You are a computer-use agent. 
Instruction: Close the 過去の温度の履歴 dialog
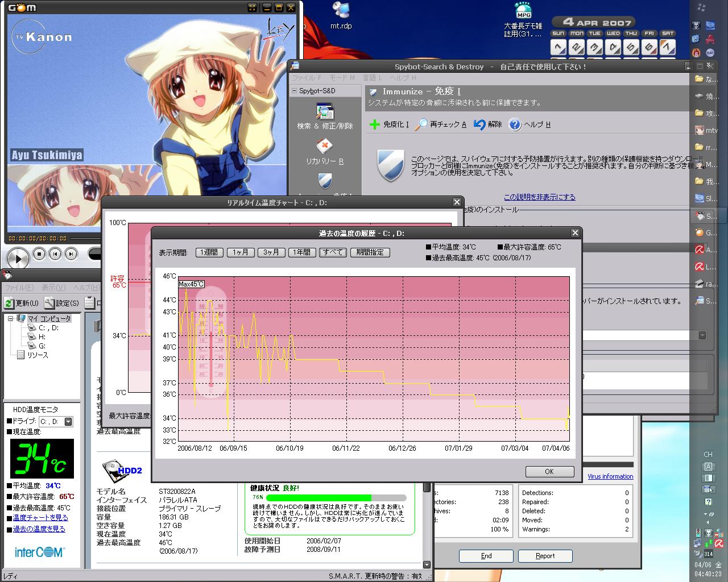click(x=575, y=233)
